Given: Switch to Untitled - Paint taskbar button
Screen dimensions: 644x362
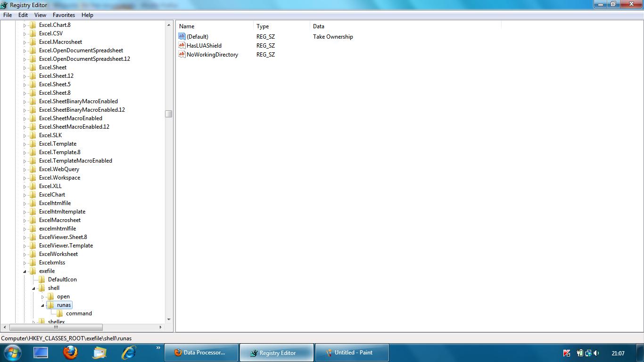Looking at the screenshot, I should (352, 353).
